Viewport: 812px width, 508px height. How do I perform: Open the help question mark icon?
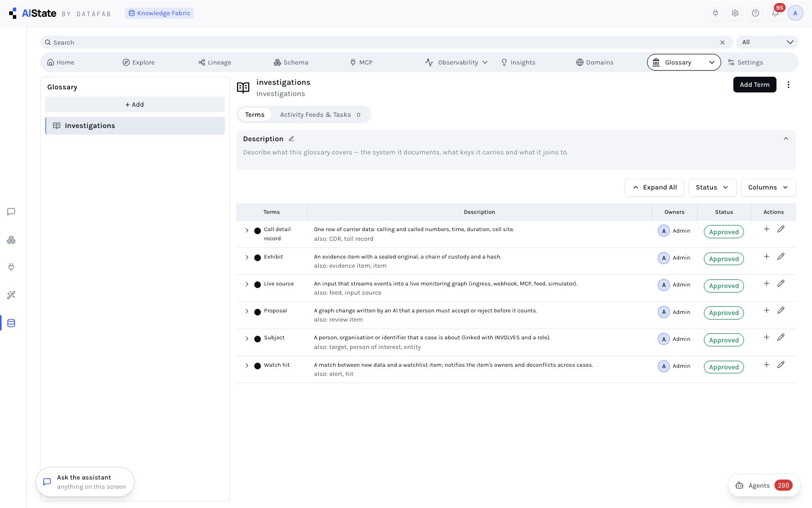(755, 13)
